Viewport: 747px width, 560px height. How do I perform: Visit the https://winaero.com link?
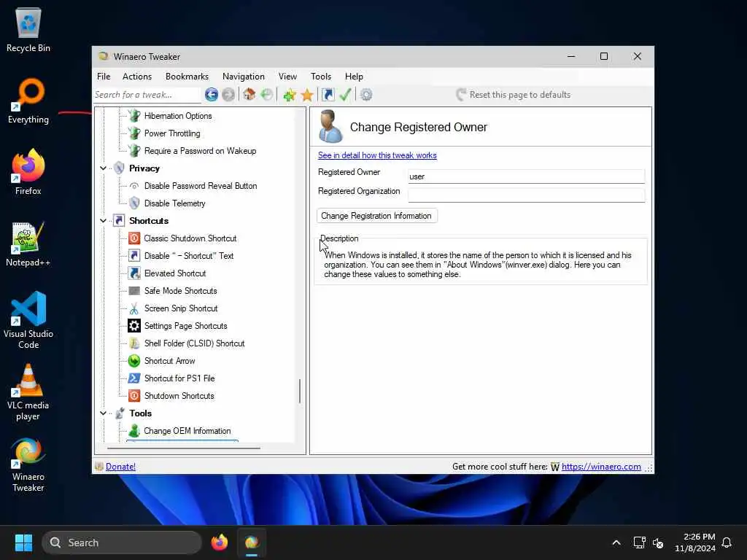point(601,467)
